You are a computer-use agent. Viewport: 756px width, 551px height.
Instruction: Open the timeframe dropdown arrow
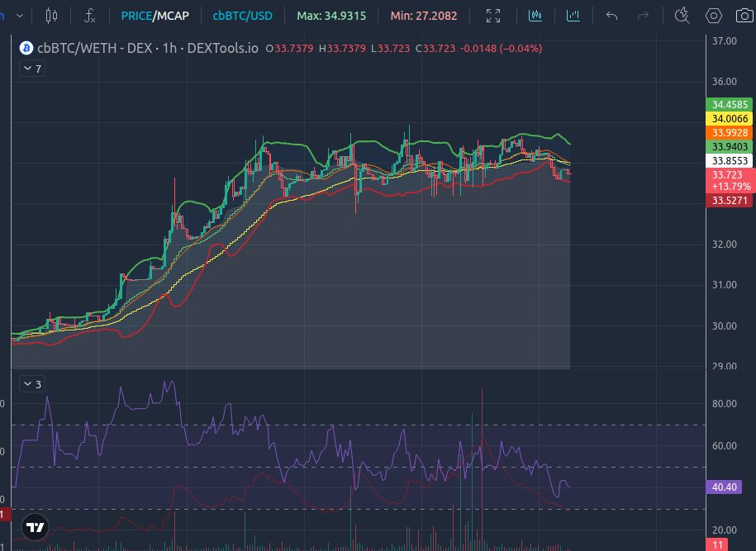click(x=20, y=16)
